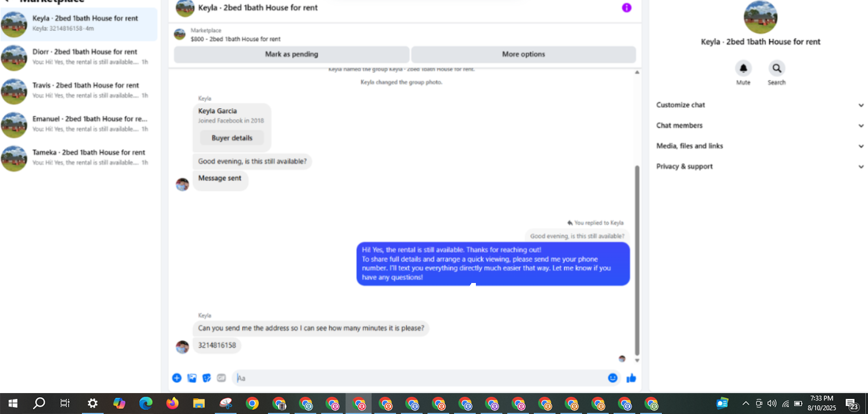Open More options for the listing
Image resolution: width=868 pixels, height=414 pixels.
tap(524, 54)
